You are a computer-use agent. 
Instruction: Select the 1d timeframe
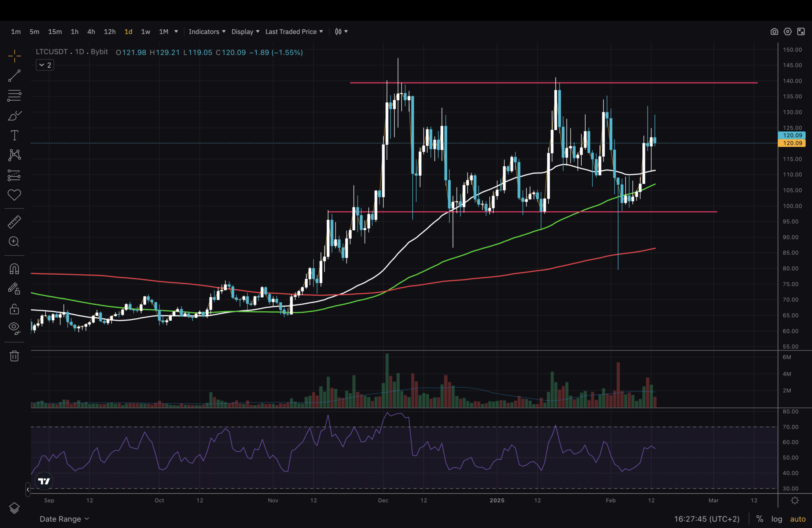[x=128, y=32]
